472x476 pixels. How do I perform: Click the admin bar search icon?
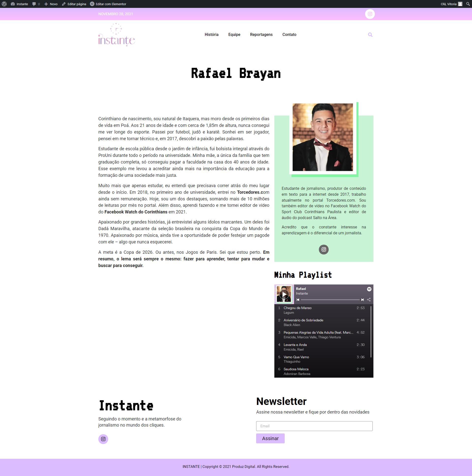468,4
